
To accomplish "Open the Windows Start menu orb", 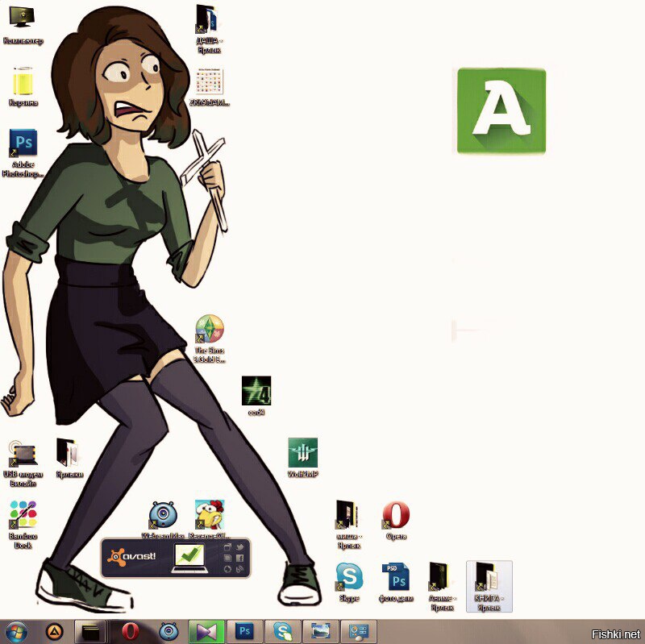I will pos(16,632).
